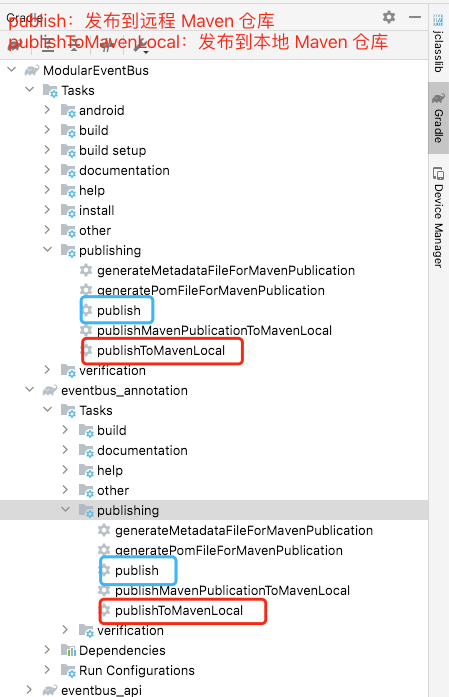Select publishToMavenLocal under eventbus_annotation
This screenshot has height=697, width=449.
click(179, 610)
